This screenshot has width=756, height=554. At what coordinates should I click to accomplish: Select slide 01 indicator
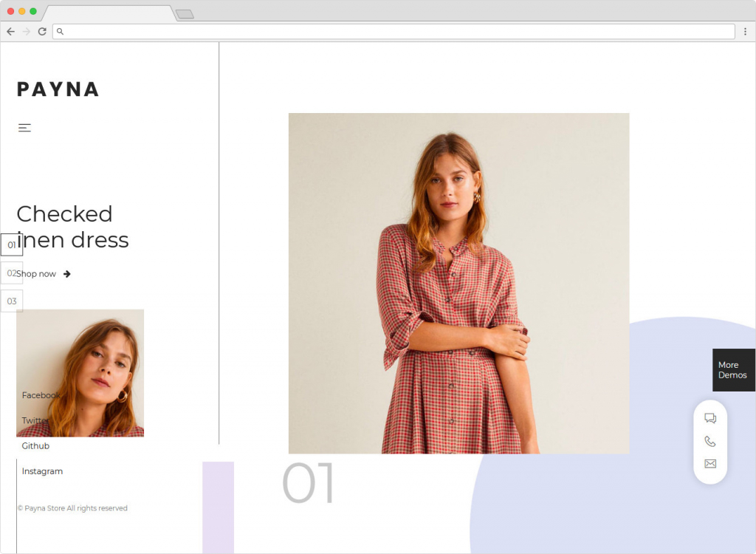point(12,244)
